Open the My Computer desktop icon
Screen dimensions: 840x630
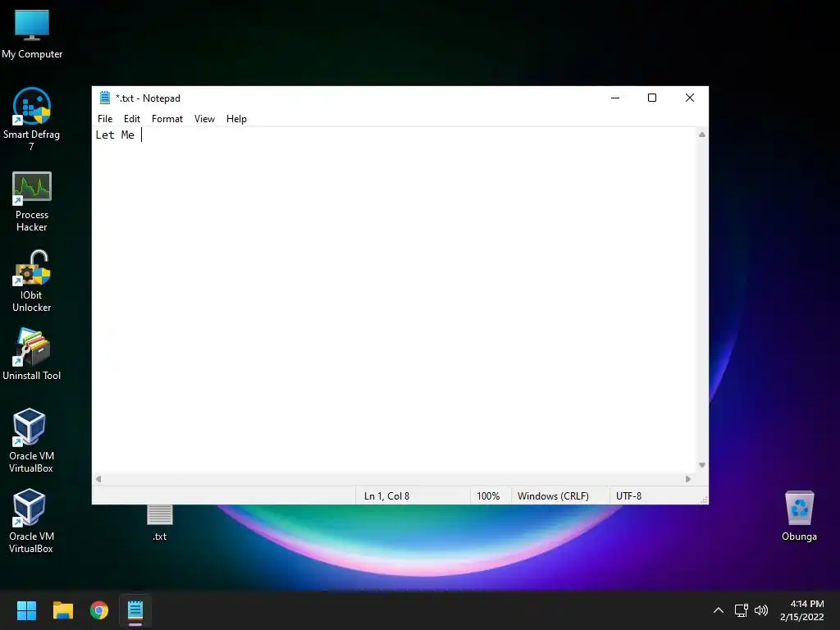(32, 34)
